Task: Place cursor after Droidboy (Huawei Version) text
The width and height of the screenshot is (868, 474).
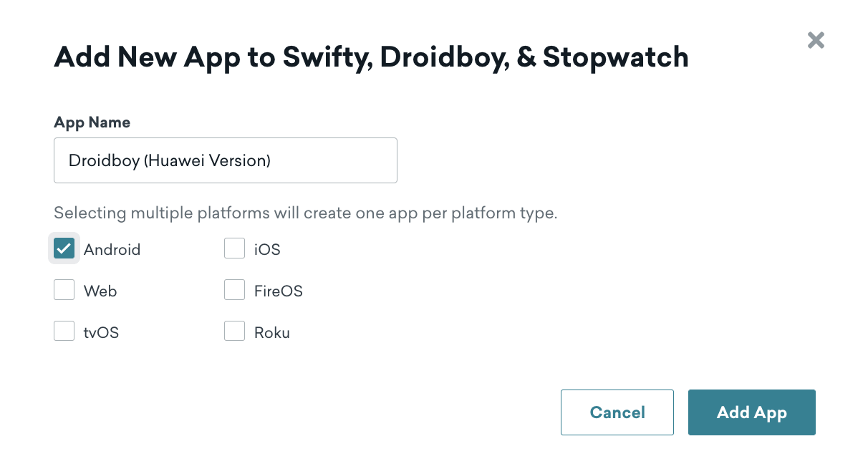Action: (272, 160)
